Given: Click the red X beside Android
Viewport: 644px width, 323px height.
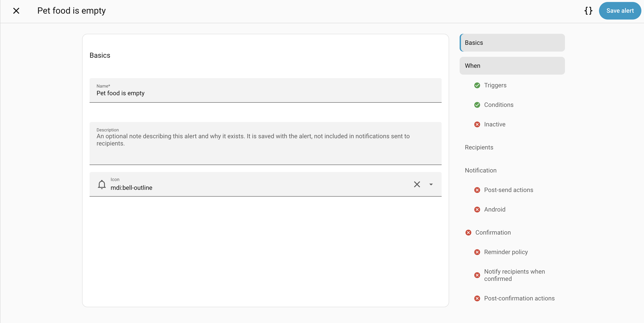Looking at the screenshot, I should point(477,210).
